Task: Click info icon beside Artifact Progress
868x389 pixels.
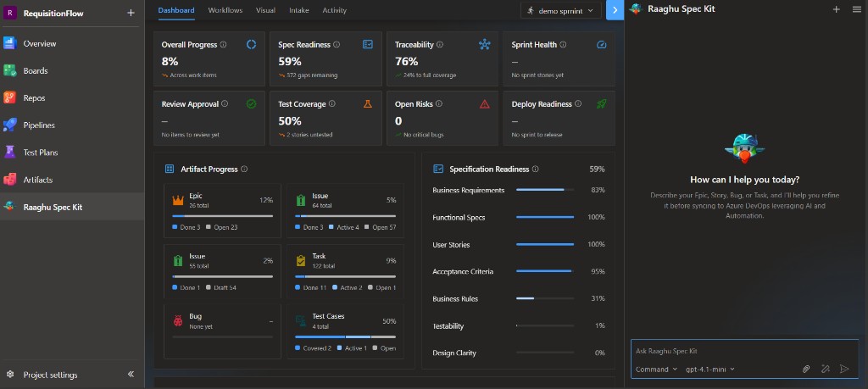Action: tap(244, 169)
